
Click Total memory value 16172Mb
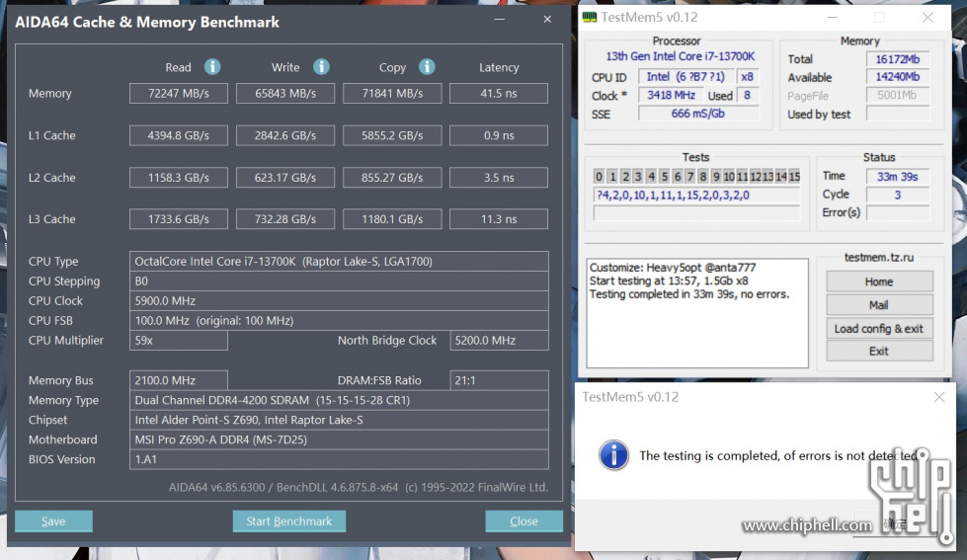click(897, 58)
